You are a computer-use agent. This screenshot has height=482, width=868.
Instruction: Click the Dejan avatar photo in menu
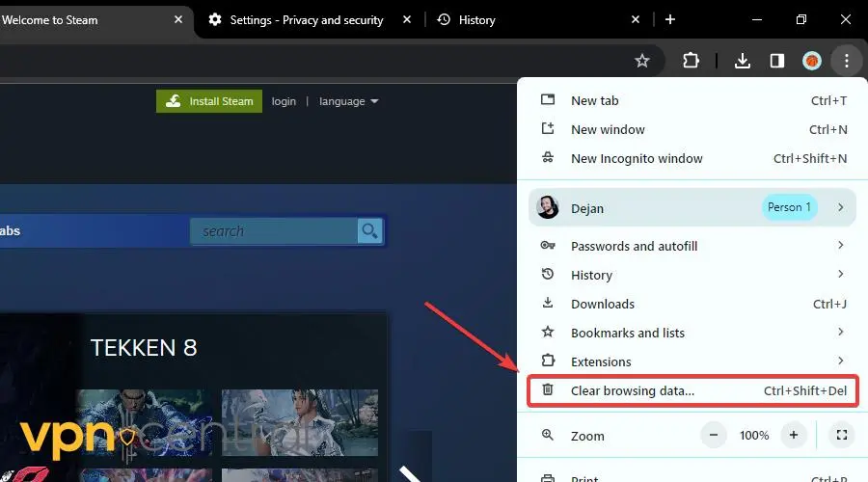(x=548, y=207)
